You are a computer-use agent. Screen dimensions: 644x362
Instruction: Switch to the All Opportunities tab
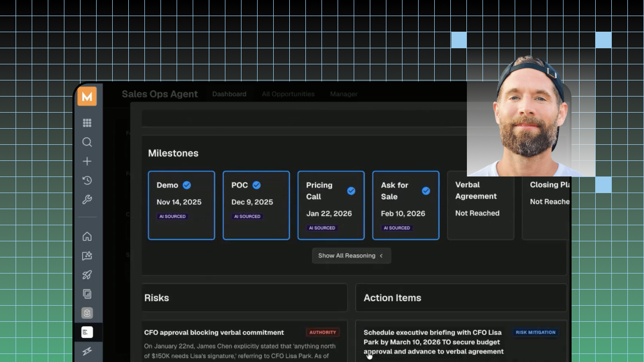pyautogui.click(x=288, y=94)
